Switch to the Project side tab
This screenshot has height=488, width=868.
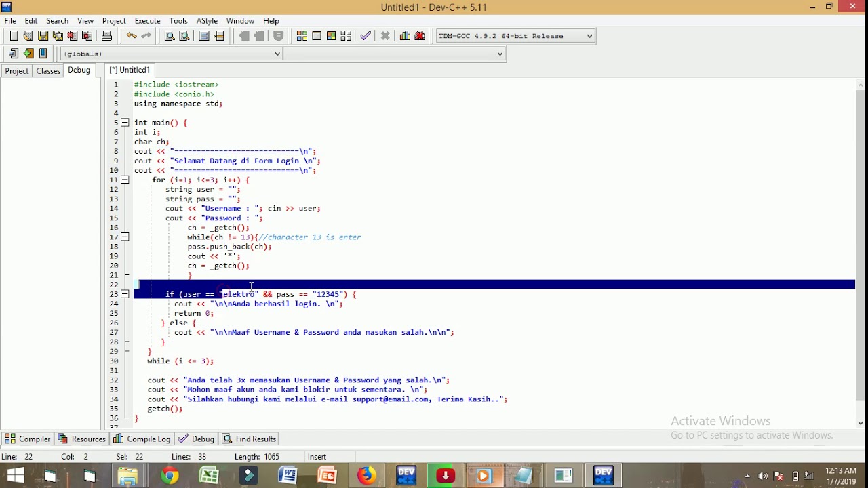(16, 70)
